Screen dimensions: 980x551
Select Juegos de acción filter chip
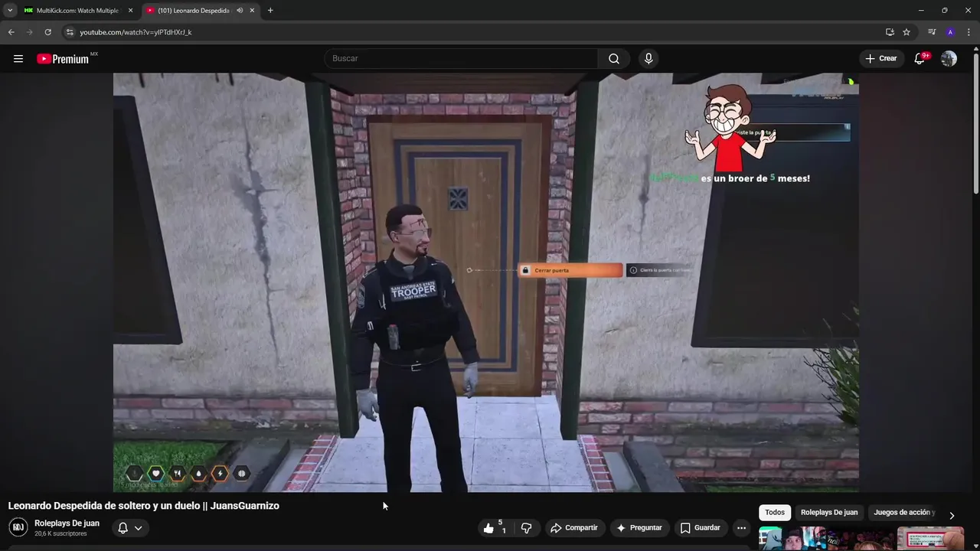pyautogui.click(x=904, y=513)
